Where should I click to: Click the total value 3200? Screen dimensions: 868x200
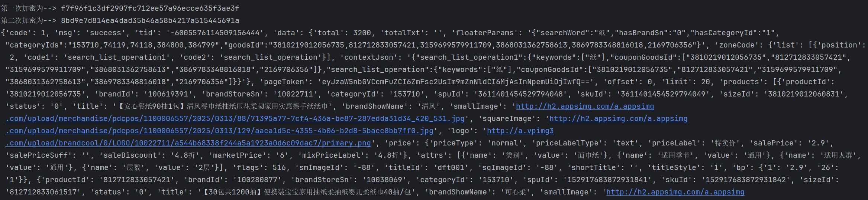coord(362,33)
